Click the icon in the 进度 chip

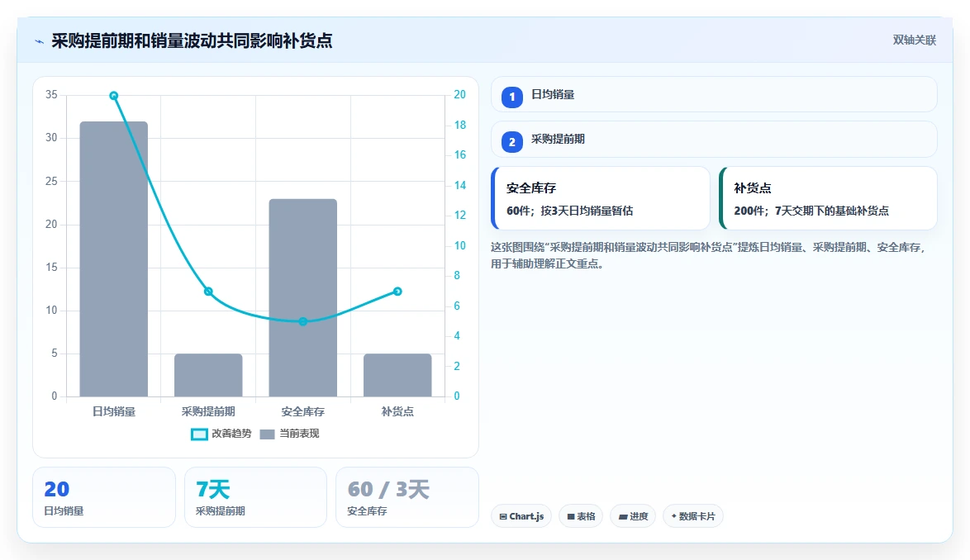[x=623, y=517]
